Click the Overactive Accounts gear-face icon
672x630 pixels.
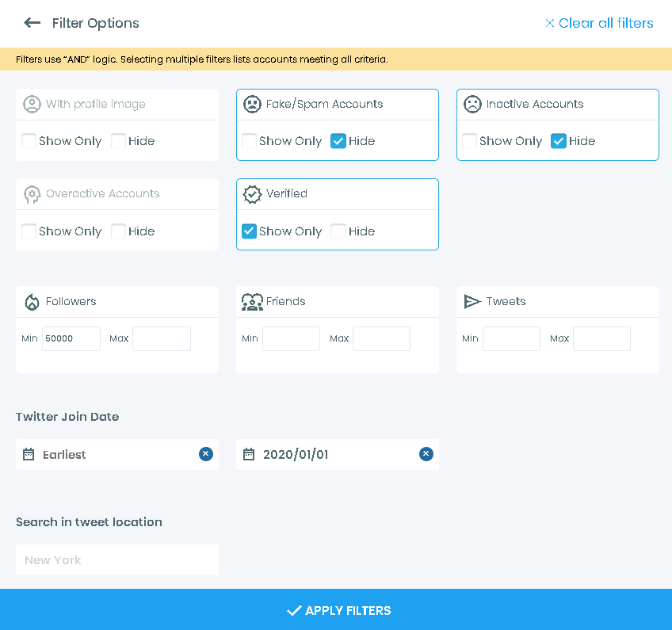coord(32,193)
